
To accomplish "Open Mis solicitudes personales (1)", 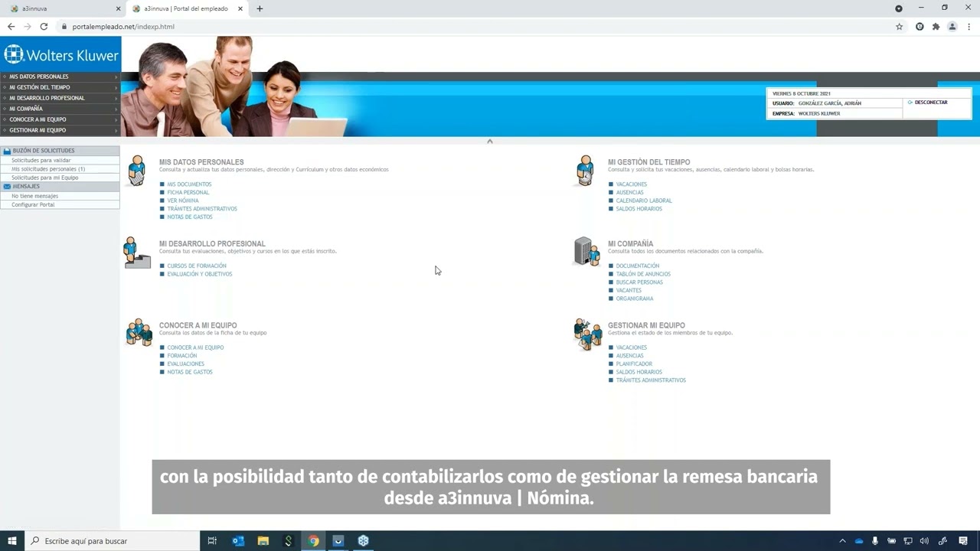I will pyautogui.click(x=48, y=169).
